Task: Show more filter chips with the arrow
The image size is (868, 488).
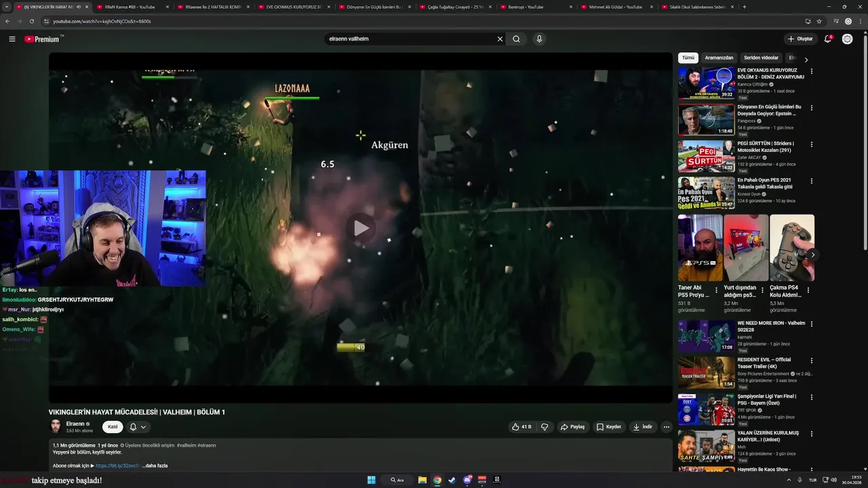Action: point(806,60)
